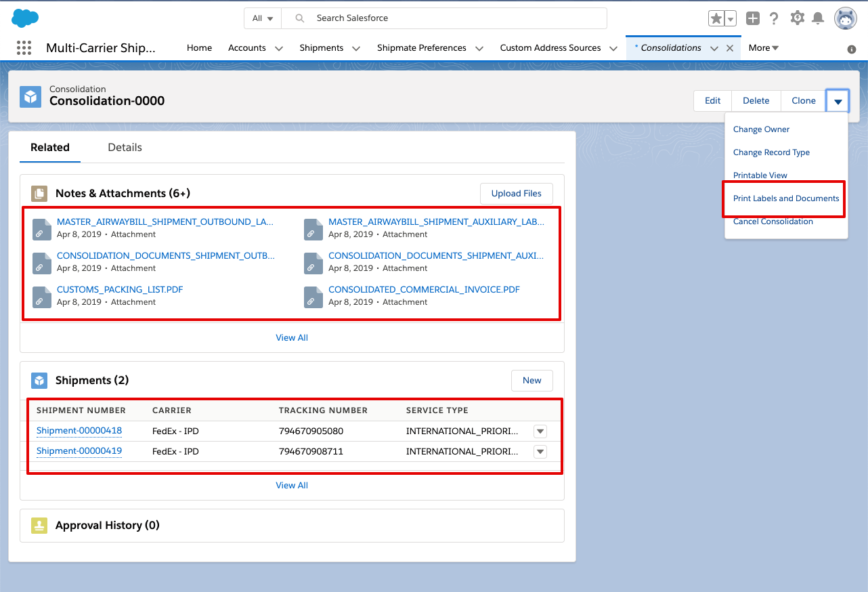Click the Delete button
The height and width of the screenshot is (592, 868).
coord(756,101)
